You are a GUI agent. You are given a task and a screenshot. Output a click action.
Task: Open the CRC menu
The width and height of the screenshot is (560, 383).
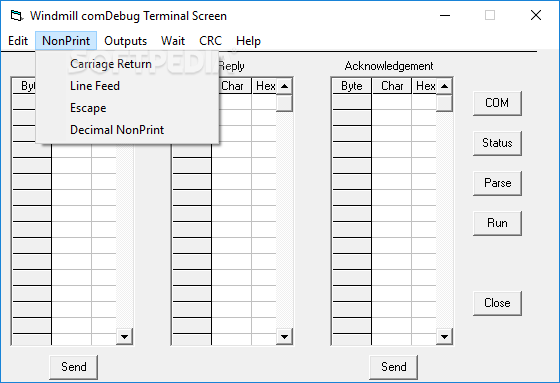(210, 41)
